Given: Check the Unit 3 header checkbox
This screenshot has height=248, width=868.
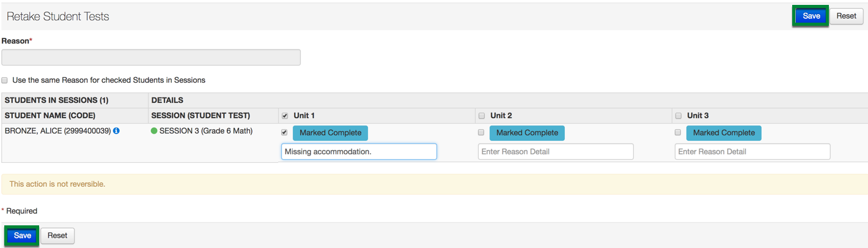Looking at the screenshot, I should click(679, 116).
